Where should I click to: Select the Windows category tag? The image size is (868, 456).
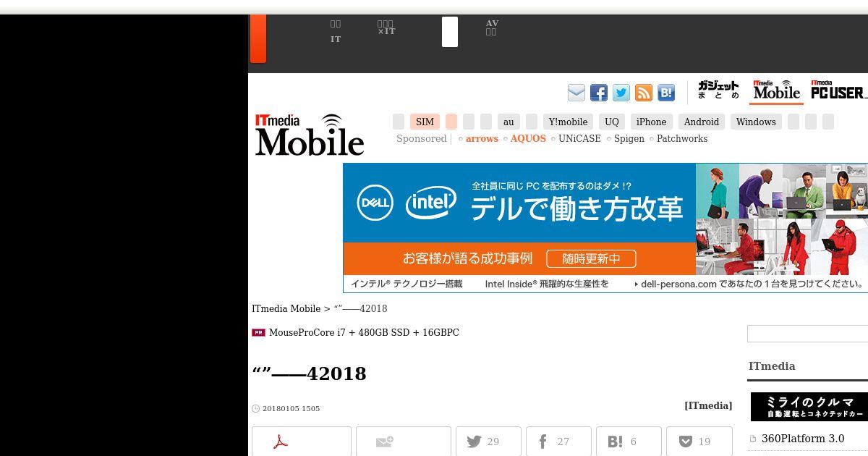(x=756, y=122)
